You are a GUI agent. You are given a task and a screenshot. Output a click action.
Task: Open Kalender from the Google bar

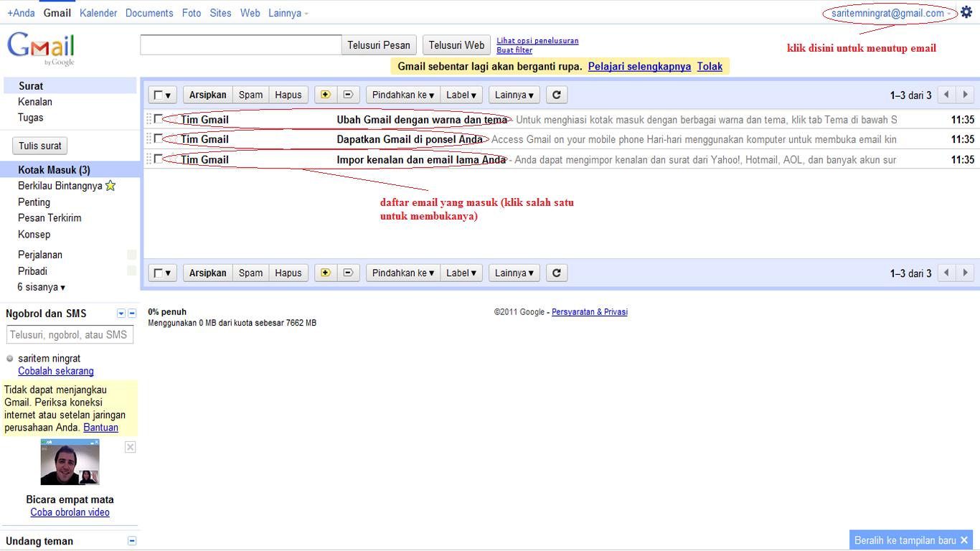98,13
